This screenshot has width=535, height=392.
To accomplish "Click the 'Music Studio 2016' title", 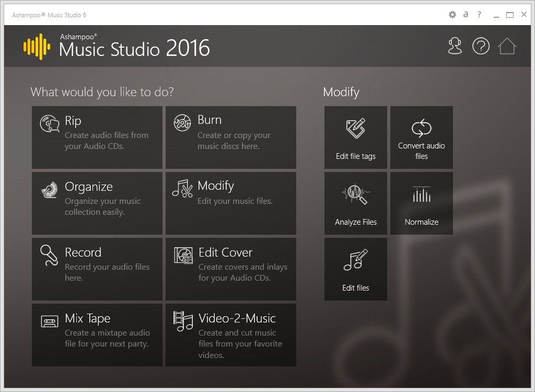I will tap(134, 48).
